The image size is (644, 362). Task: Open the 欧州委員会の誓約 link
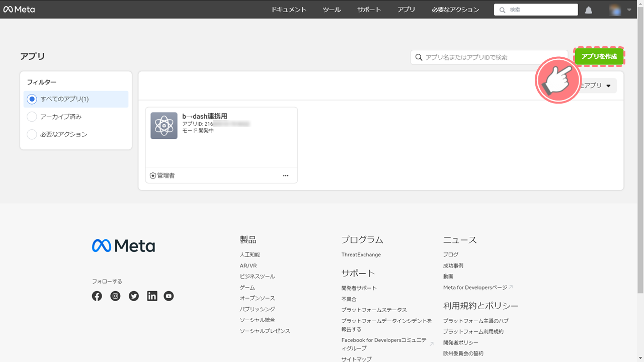coord(463,353)
